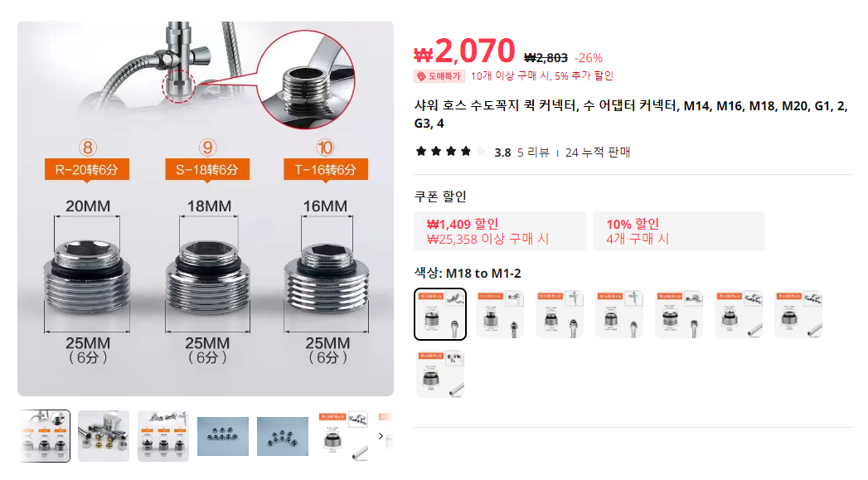Viewport: 868px width, 480px height.
Task: Show the sixth gallery thumbnail with single adapter
Action: pyautogui.click(x=342, y=436)
